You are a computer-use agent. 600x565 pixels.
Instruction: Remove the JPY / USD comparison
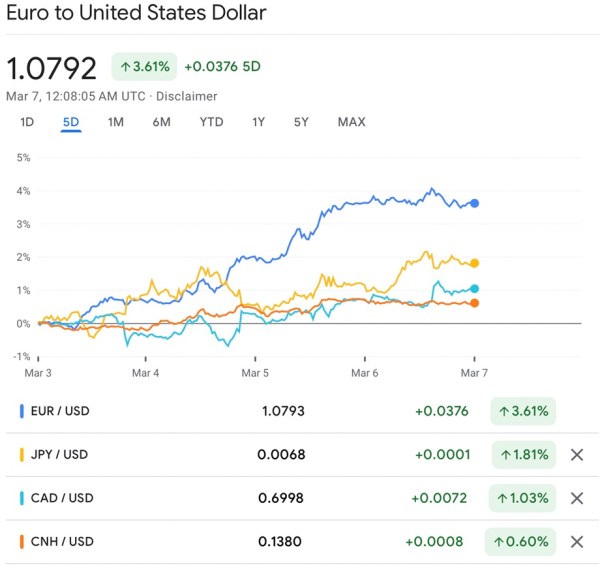576,455
